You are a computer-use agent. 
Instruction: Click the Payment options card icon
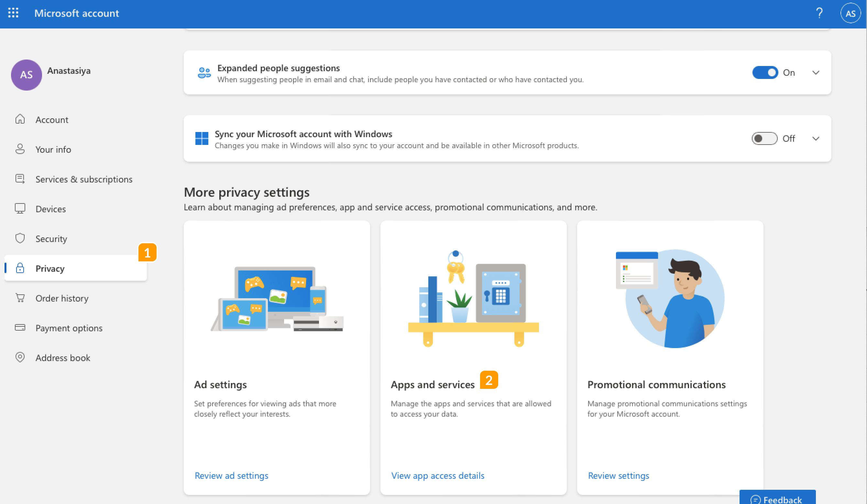pos(20,327)
